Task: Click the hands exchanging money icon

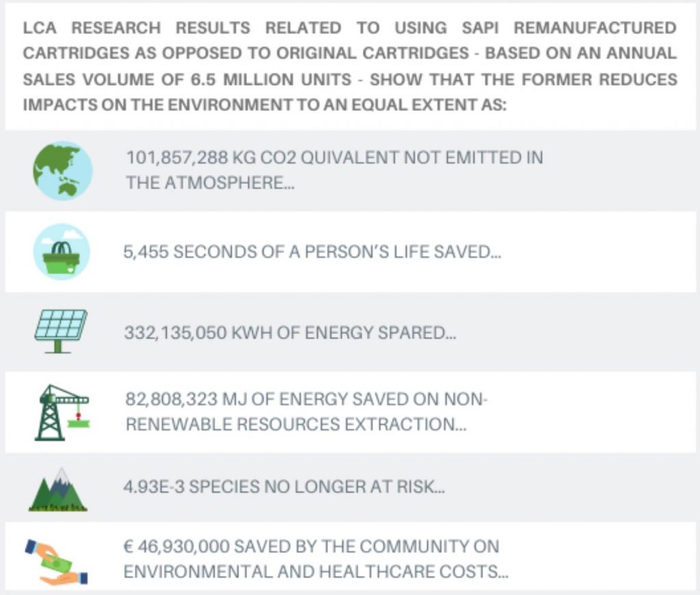Action: click(x=57, y=562)
